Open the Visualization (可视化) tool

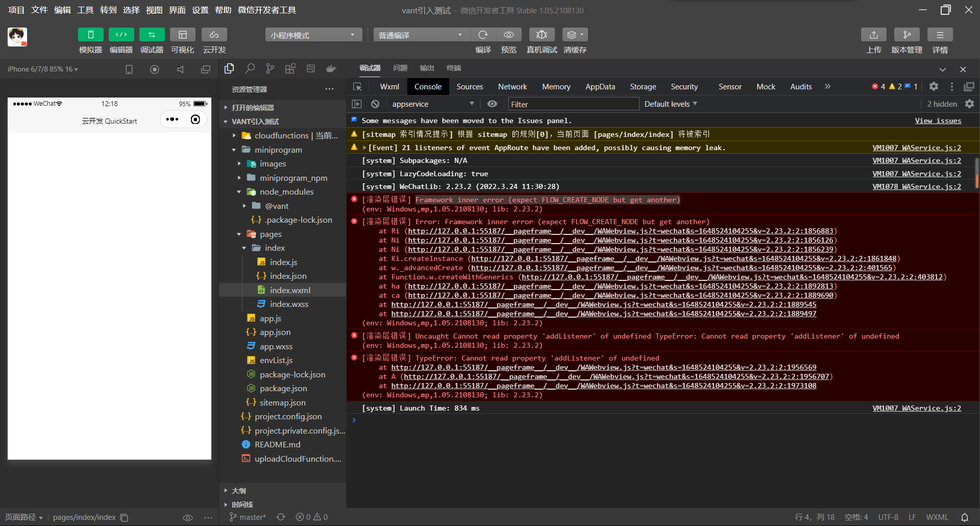coord(182,35)
